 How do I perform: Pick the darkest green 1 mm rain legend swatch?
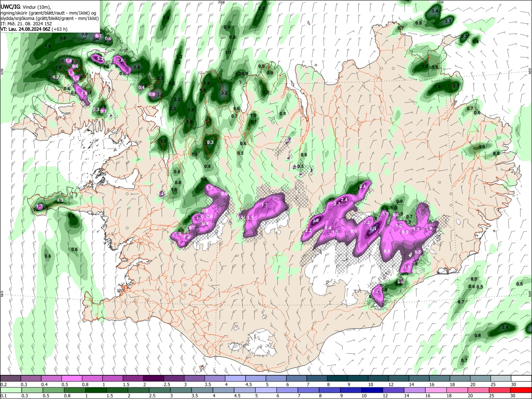95,390
